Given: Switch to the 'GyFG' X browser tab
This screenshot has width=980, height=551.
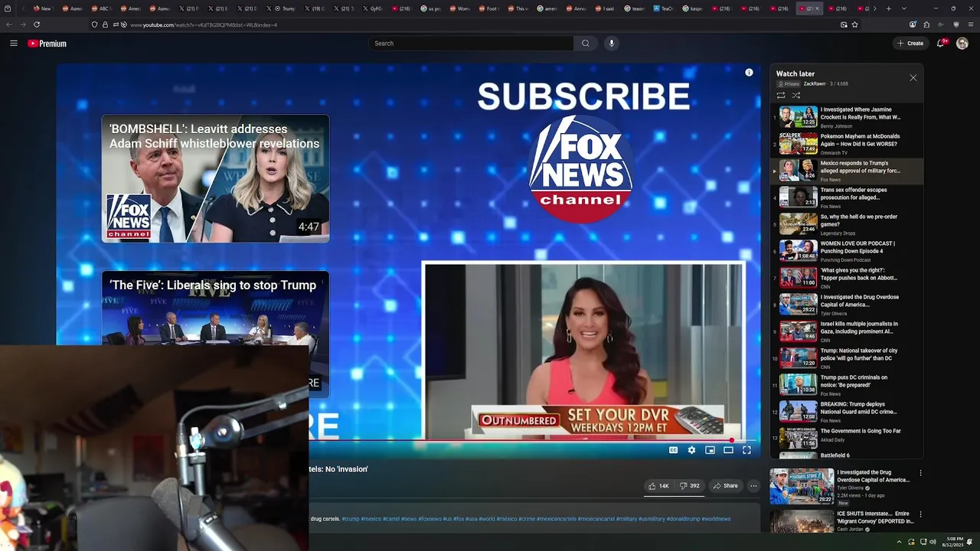Looking at the screenshot, I should (x=372, y=8).
